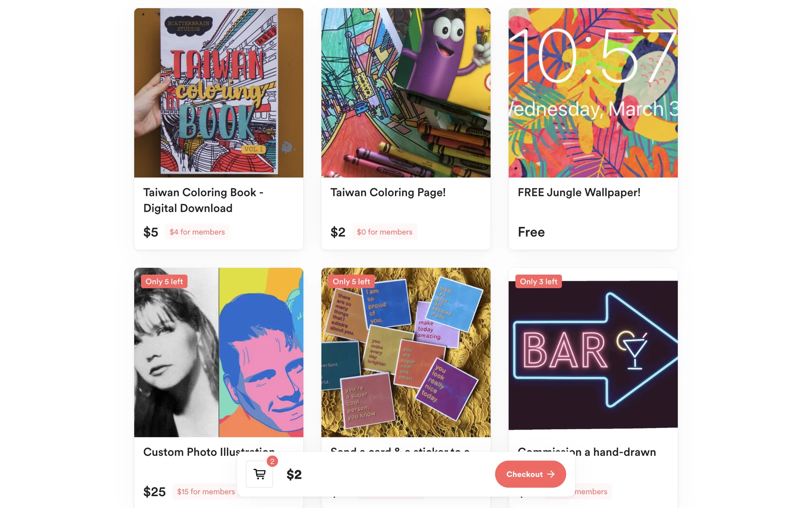The width and height of the screenshot is (812, 508).
Task: Click the Taiwan Coloring Page! title
Action: point(388,193)
